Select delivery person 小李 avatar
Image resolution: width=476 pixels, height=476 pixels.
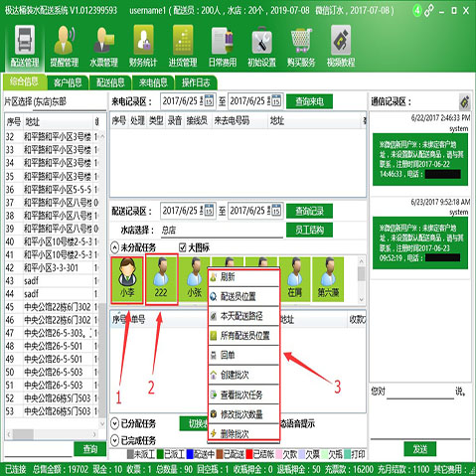coord(127,279)
